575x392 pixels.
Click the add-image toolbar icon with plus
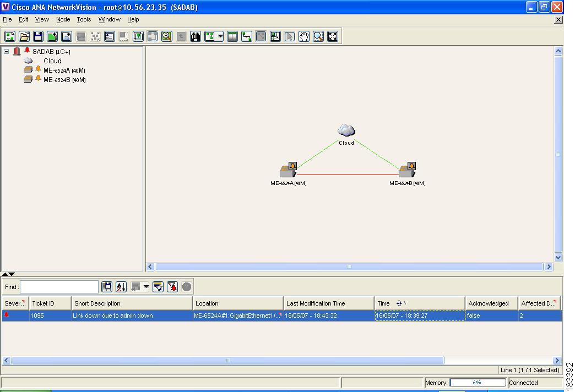coord(67,36)
